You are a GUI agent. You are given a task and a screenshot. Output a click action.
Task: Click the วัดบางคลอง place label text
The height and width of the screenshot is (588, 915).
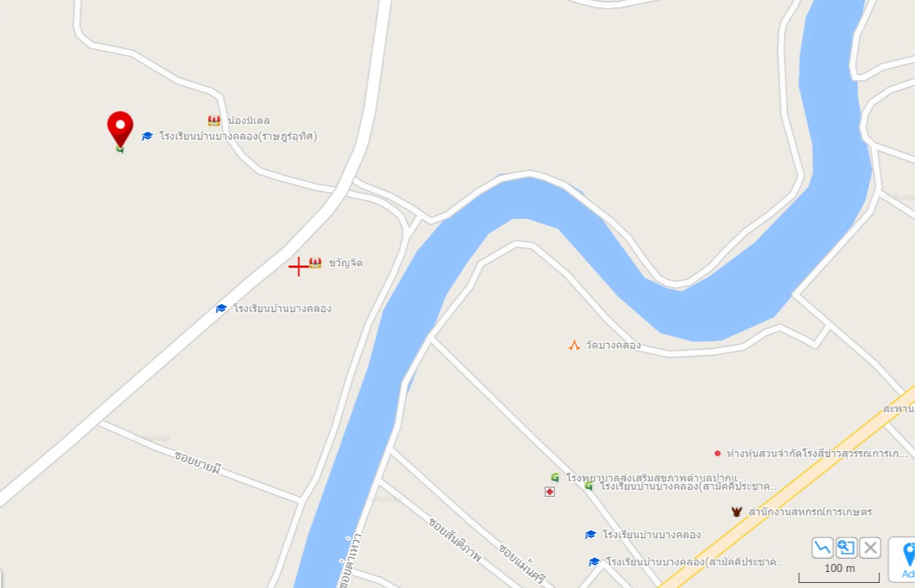tap(613, 345)
